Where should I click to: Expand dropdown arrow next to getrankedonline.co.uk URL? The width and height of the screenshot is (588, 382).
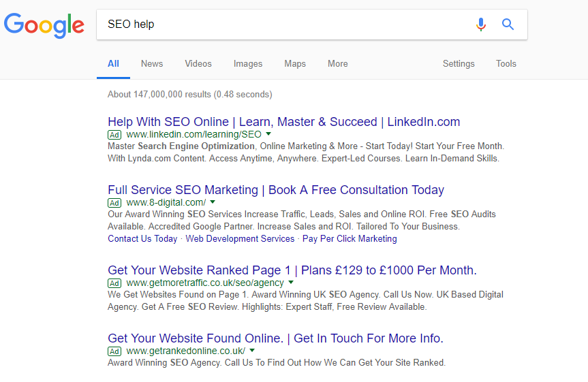[252, 351]
